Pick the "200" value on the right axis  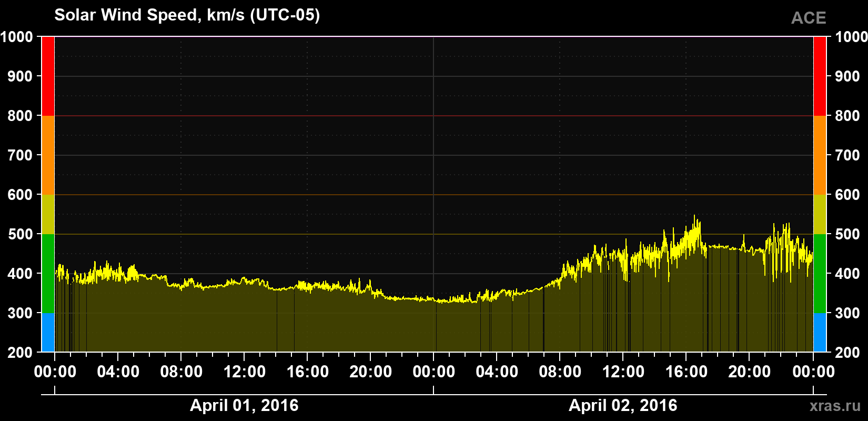pyautogui.click(x=847, y=353)
